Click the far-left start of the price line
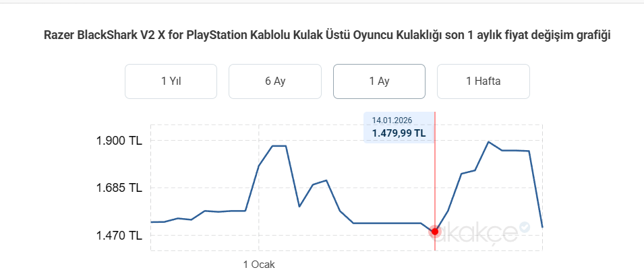This screenshot has width=644, height=276. click(x=151, y=222)
